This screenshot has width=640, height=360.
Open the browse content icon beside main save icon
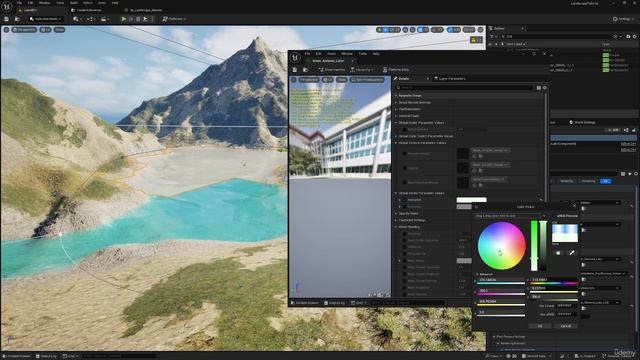(x=17, y=19)
